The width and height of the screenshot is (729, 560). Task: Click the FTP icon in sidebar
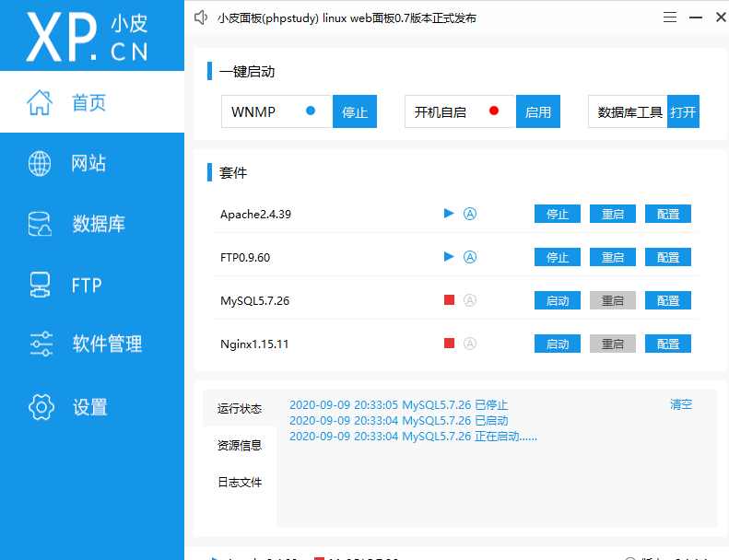tap(40, 285)
